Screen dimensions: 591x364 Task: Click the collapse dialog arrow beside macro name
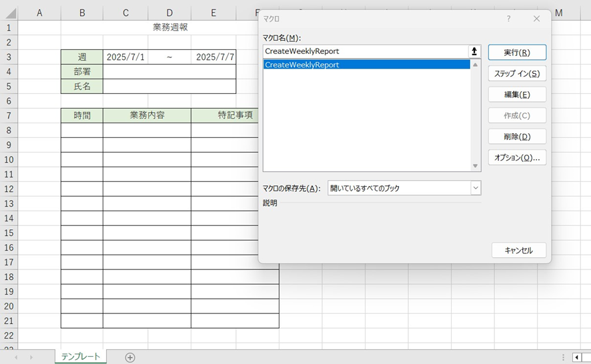(474, 51)
